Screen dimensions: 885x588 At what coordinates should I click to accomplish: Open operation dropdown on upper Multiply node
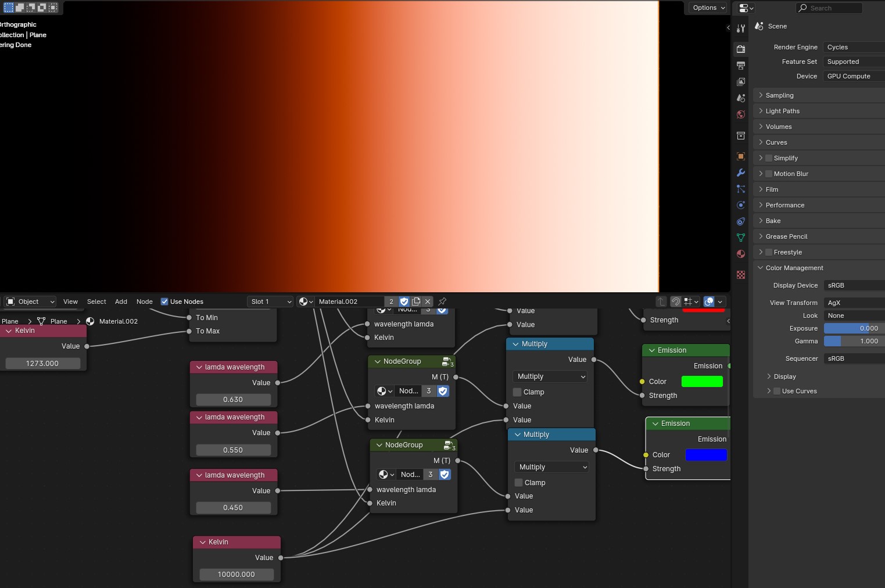tap(550, 377)
